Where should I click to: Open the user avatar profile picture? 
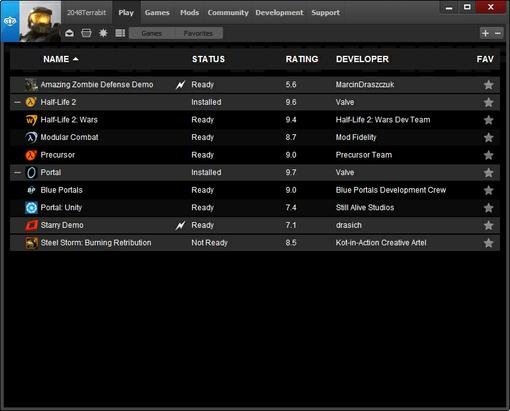click(40, 21)
